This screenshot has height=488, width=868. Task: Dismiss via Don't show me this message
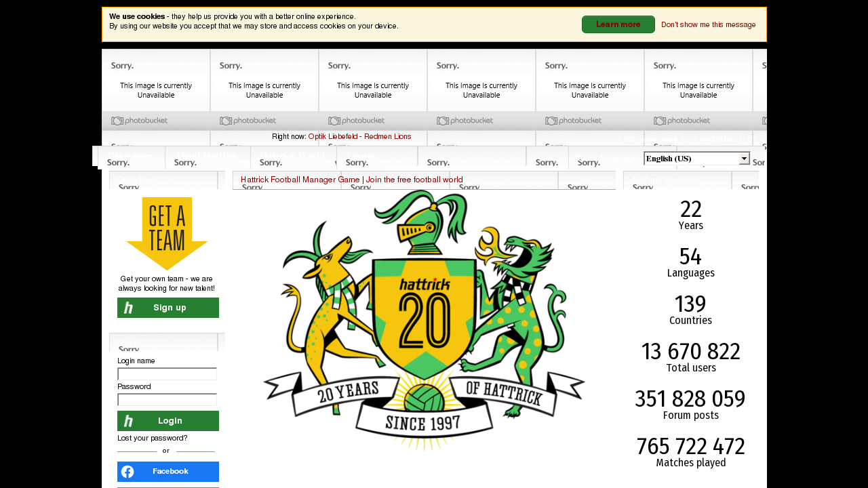708,24
